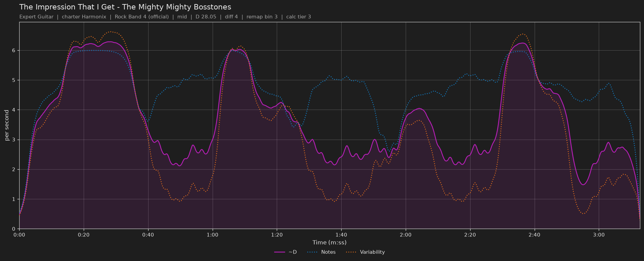The height and width of the screenshot is (261, 644).
Task: Click the orange dotted swatch beside 'Variability'
Action: [351, 252]
